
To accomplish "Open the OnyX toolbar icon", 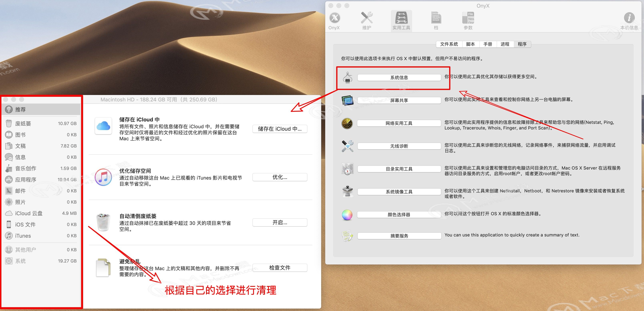I will [335, 18].
